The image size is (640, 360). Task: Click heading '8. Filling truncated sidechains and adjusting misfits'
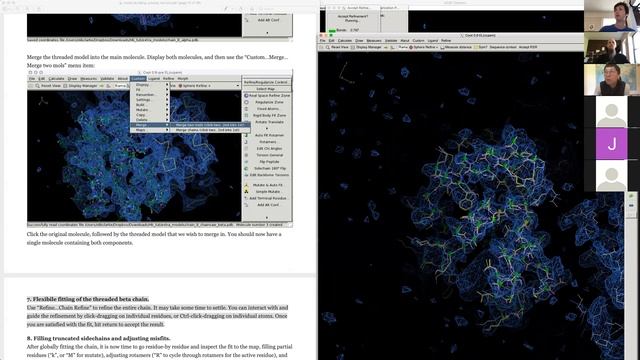tap(98, 338)
